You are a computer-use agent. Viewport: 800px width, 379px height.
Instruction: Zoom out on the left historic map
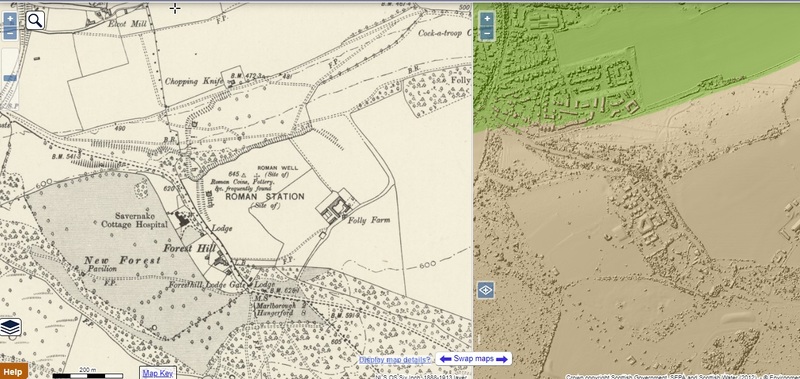(10, 34)
